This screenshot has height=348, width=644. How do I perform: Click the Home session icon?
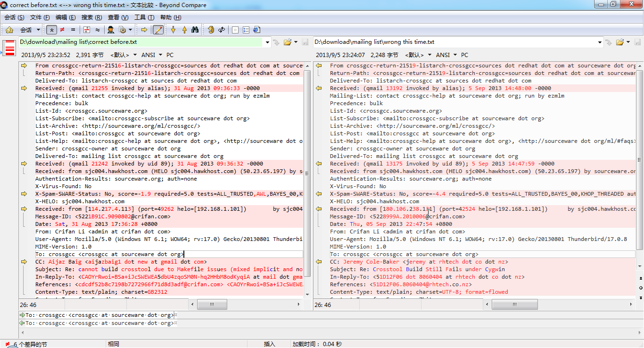pos(9,30)
